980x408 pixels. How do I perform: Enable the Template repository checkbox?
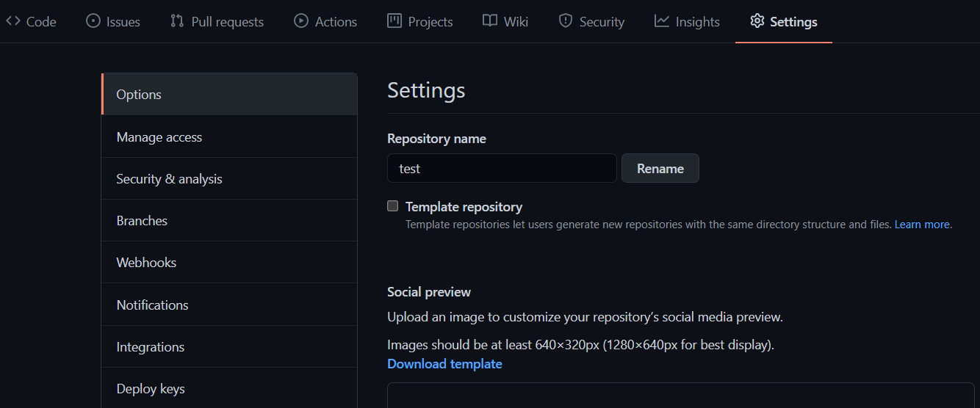(393, 206)
